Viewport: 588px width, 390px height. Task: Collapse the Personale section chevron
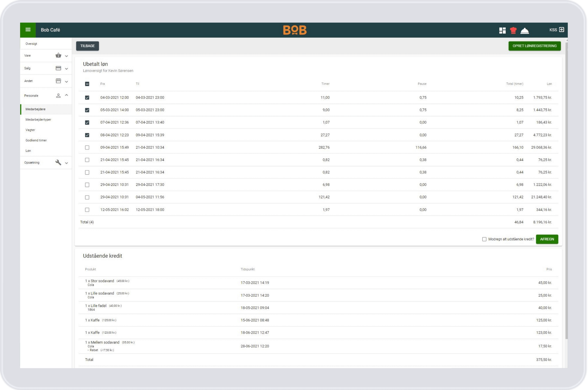66,95
